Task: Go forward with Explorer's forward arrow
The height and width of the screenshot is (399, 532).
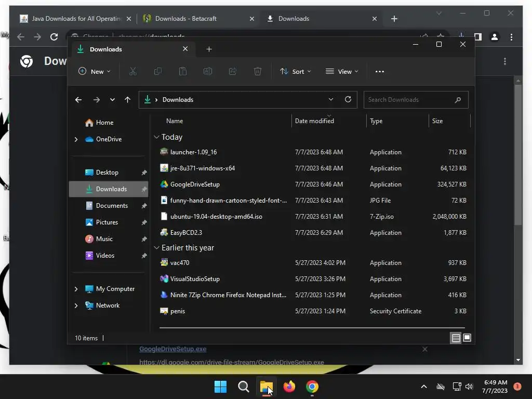Action: [96, 100]
